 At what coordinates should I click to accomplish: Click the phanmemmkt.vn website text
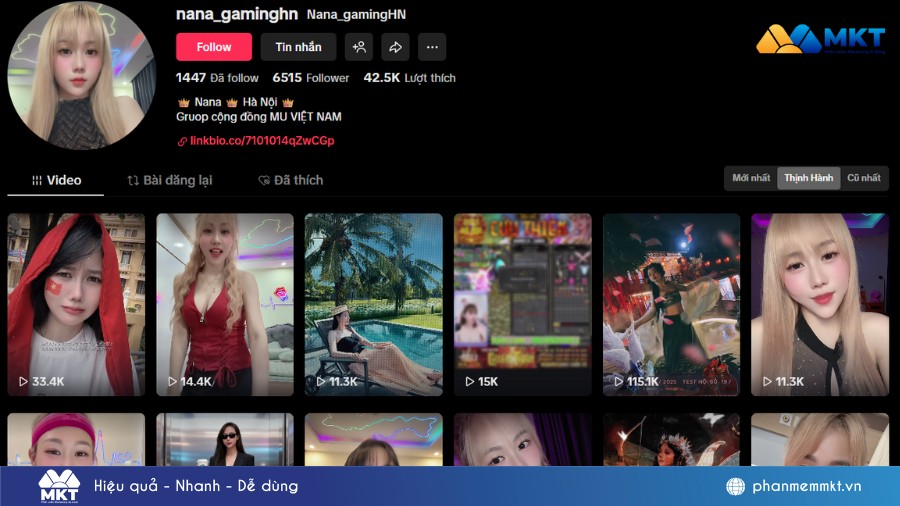(806, 486)
